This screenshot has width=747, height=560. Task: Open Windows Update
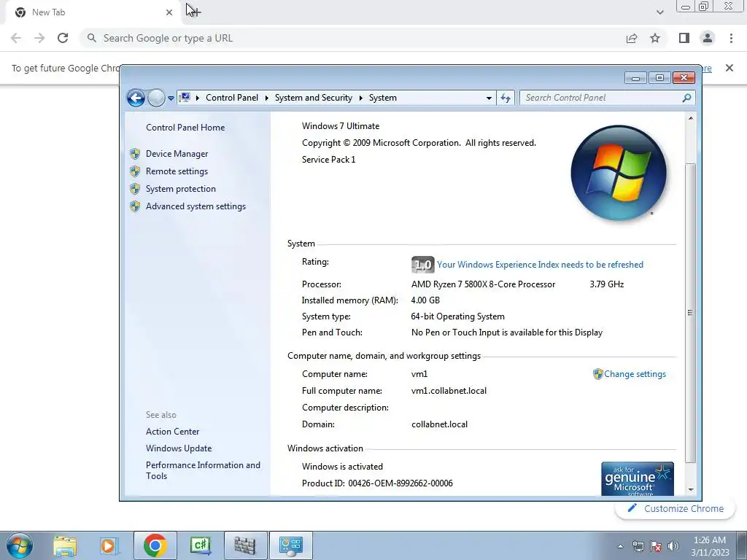179,448
